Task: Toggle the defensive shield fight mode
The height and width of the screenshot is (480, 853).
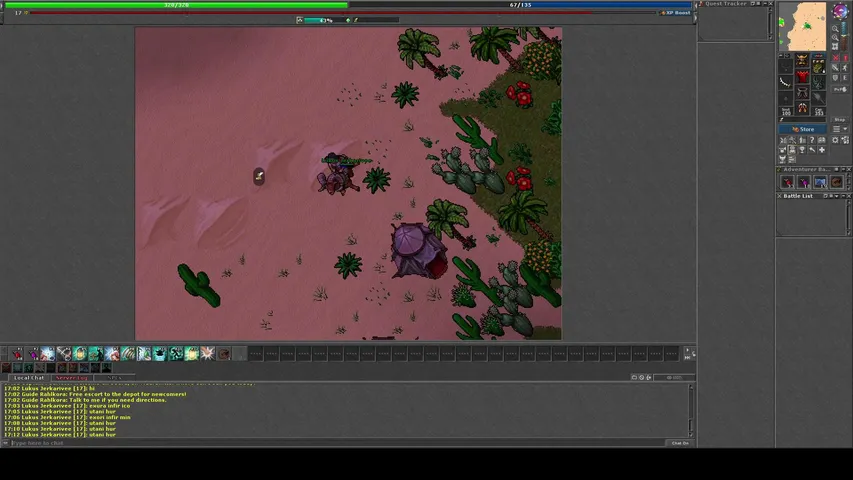Action: tap(835, 78)
